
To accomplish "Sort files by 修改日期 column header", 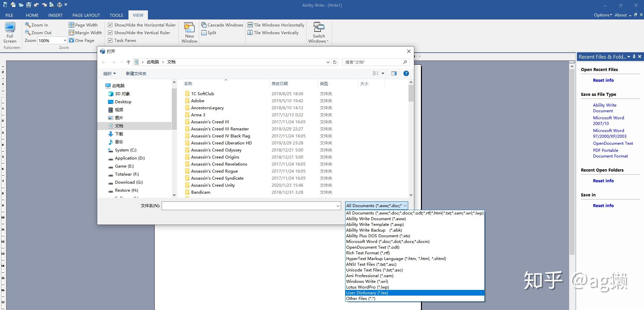I will coord(280,83).
